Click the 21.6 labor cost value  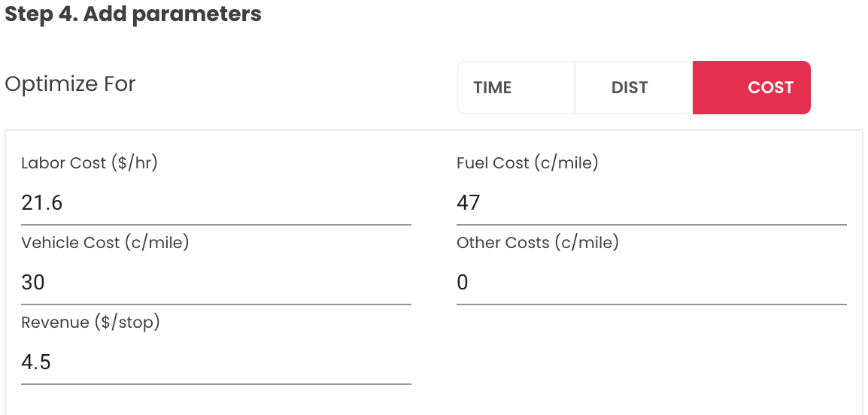click(42, 203)
